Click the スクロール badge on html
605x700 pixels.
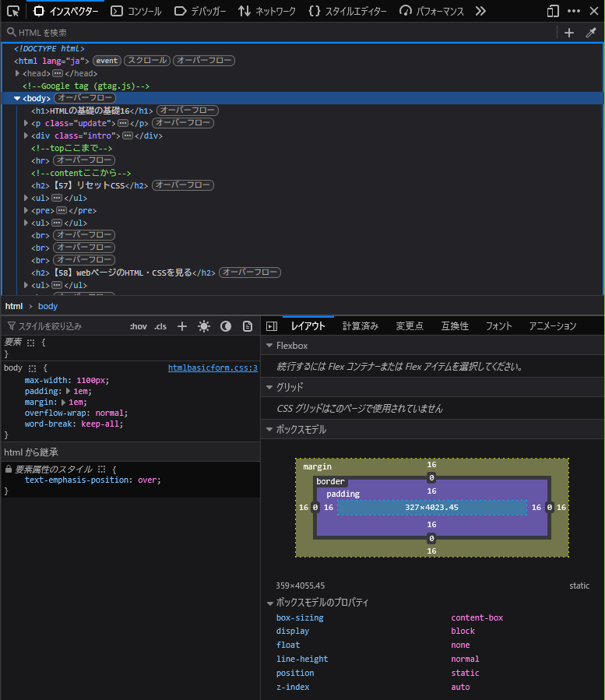coord(147,60)
